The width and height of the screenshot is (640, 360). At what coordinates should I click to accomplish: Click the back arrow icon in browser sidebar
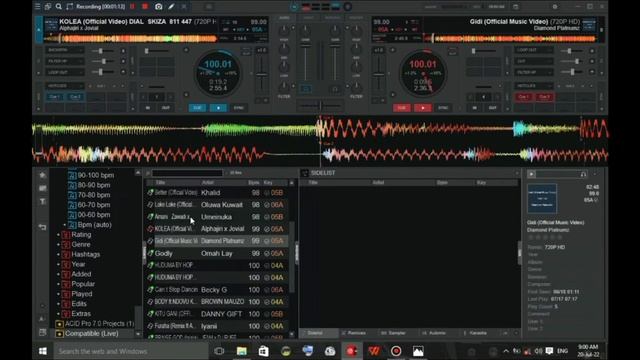pos(42,227)
